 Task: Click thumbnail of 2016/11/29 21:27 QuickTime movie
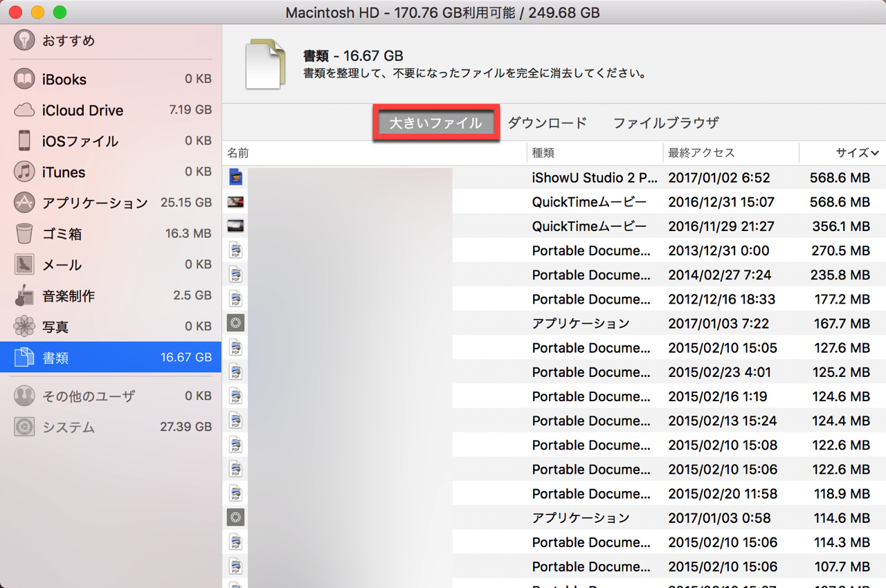coord(235,226)
